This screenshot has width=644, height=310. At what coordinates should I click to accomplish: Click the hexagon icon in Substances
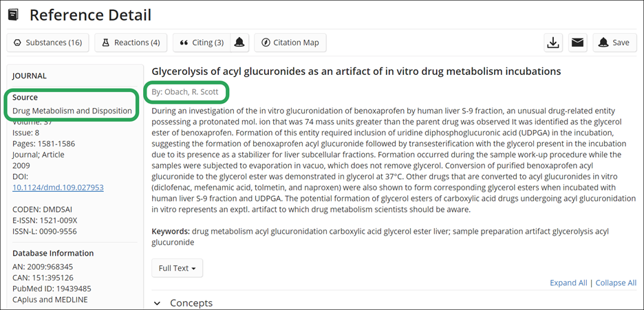[17, 43]
